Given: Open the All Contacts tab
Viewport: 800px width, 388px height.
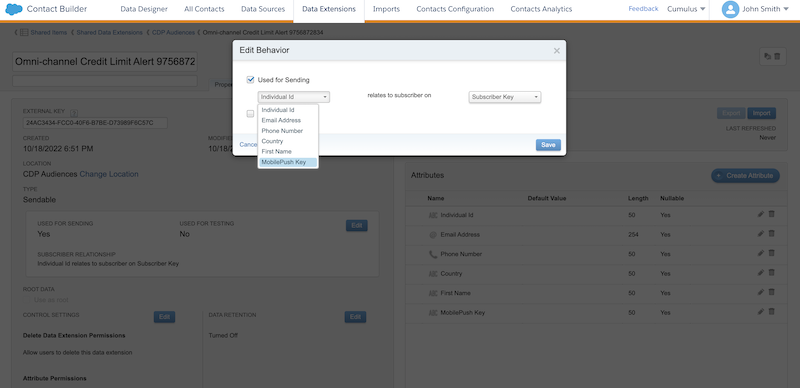Looking at the screenshot, I should point(204,9).
